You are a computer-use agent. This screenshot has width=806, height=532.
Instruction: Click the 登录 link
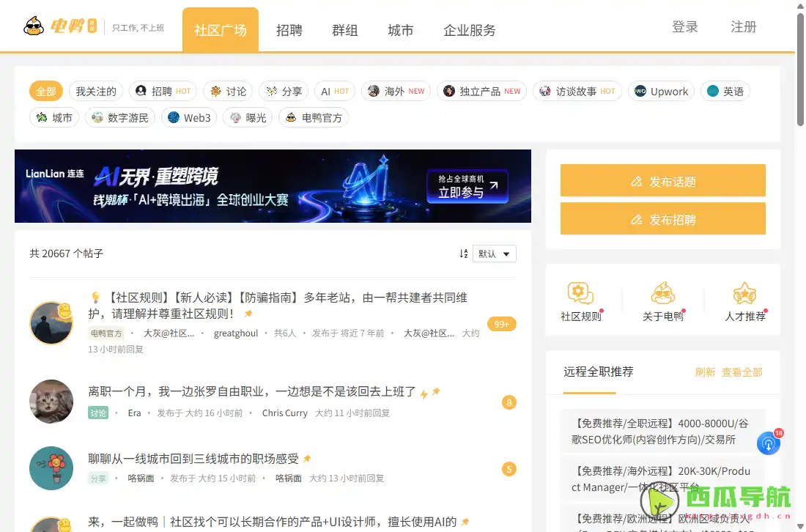[x=684, y=26]
